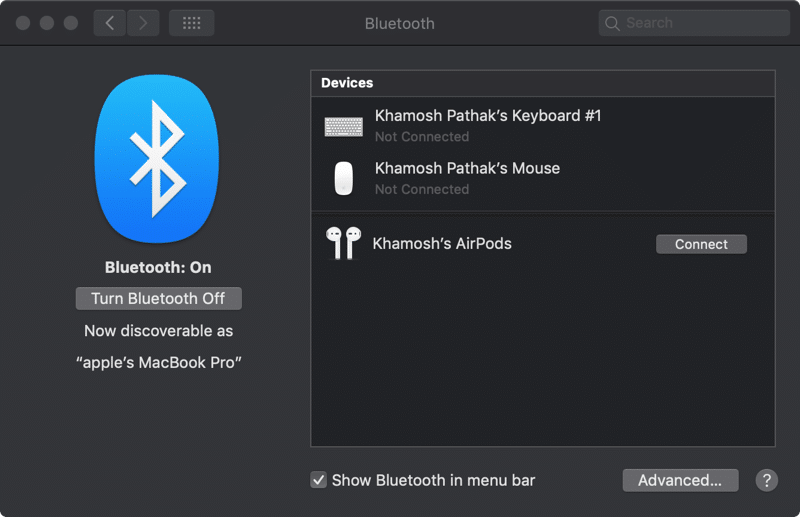800x517 pixels.
Task: Uncheck Show Bluetooth in menu bar
Action: [x=319, y=480]
